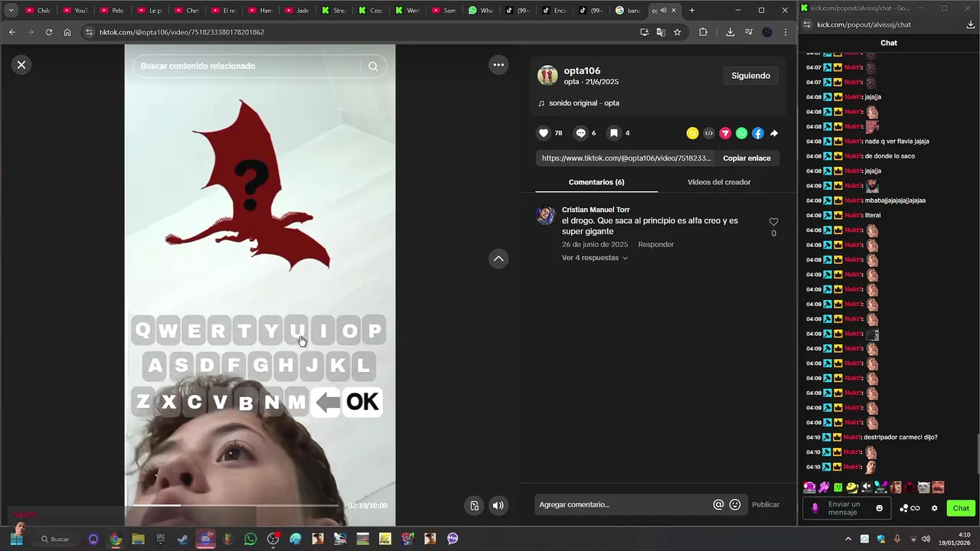Image resolution: width=980 pixels, height=551 pixels.
Task: Open emote picker in Kick chat input
Action: (879, 508)
